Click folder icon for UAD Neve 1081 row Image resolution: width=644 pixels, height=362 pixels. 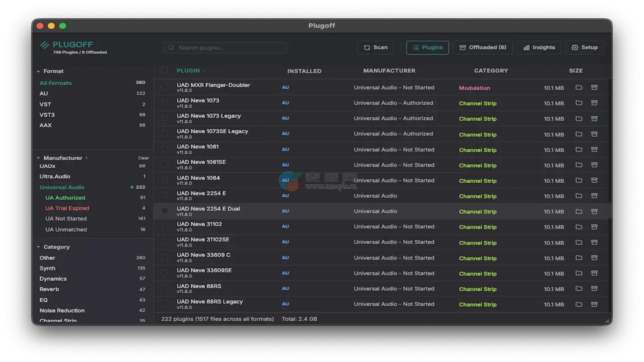tap(579, 149)
